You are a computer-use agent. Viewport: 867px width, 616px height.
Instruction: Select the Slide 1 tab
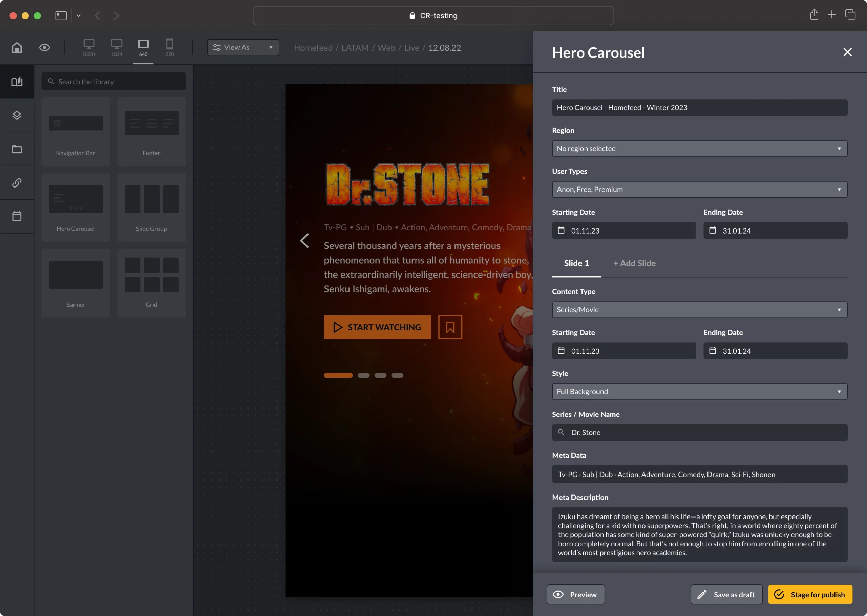tap(576, 263)
